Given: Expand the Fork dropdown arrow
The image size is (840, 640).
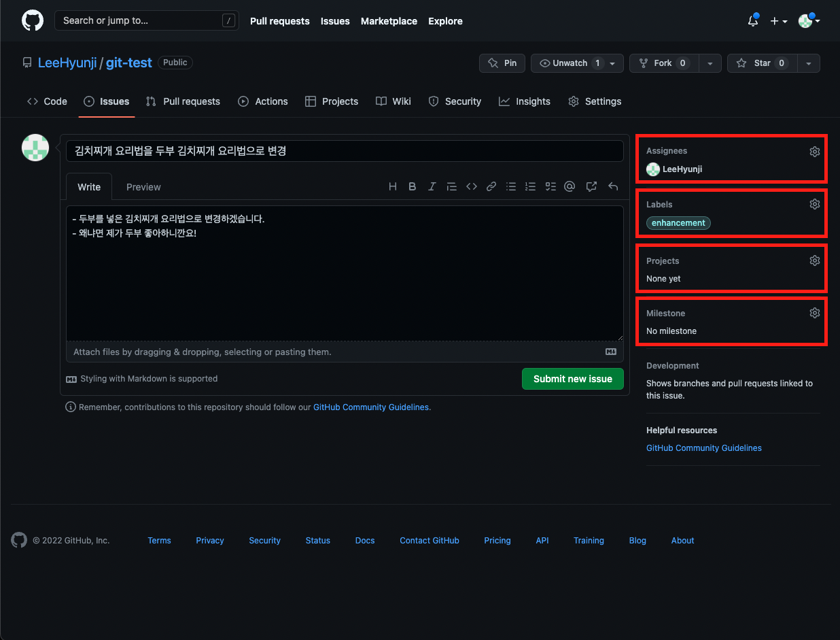Looking at the screenshot, I should click(x=710, y=63).
